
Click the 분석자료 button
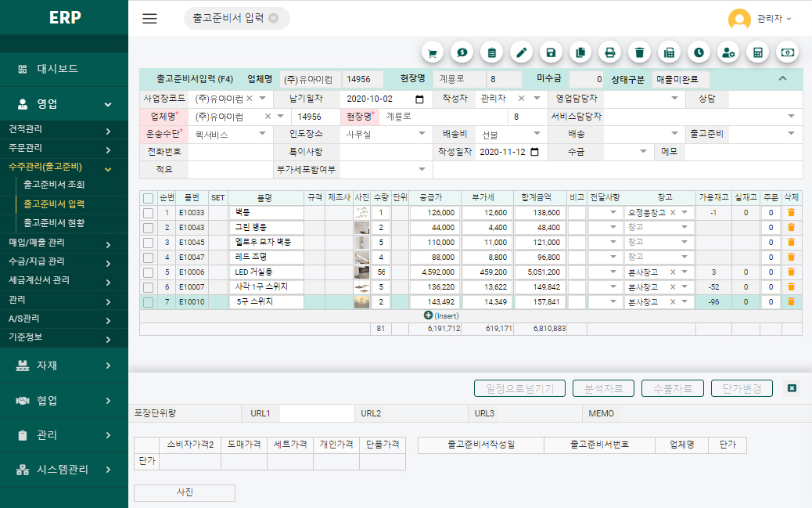[602, 387]
